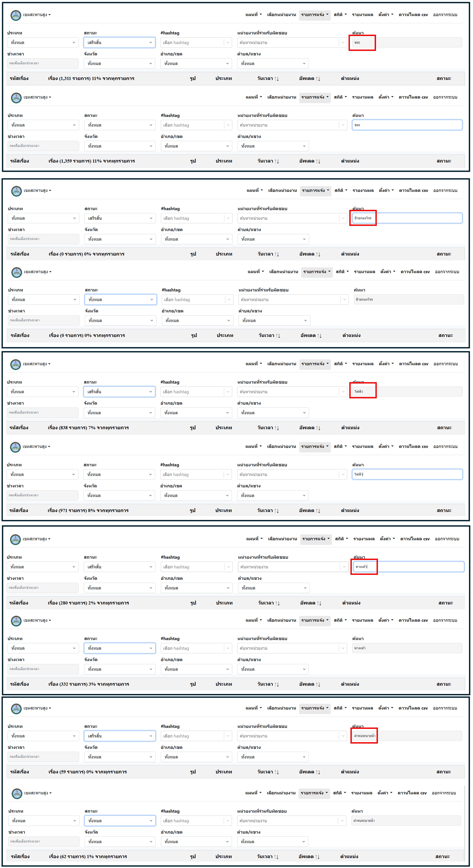This screenshot has width=473, height=868.
Task: Sort by อัพเดต arrows in the 971 รายการ table
Action: (x=318, y=510)
